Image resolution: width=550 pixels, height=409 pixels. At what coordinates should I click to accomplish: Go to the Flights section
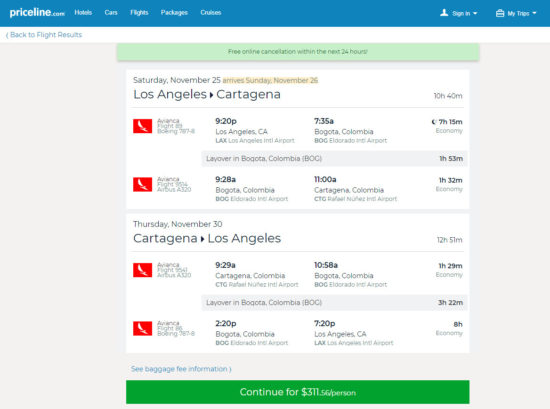tap(139, 13)
